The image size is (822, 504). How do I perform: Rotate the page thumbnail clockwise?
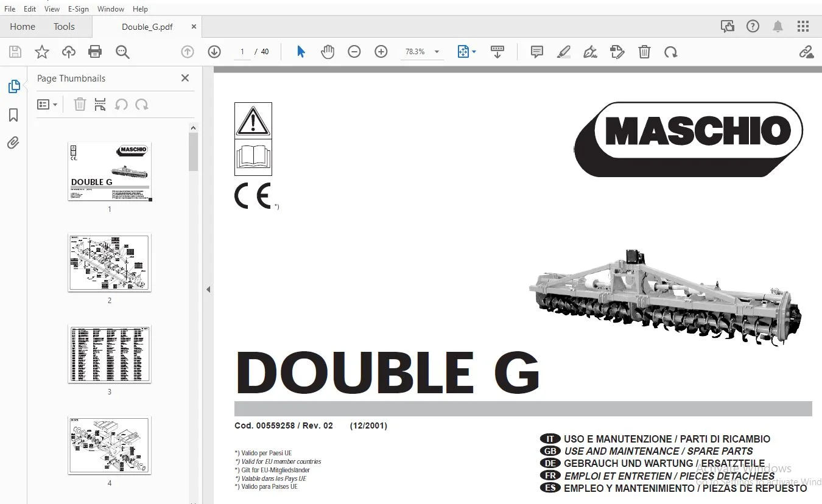pyautogui.click(x=142, y=105)
